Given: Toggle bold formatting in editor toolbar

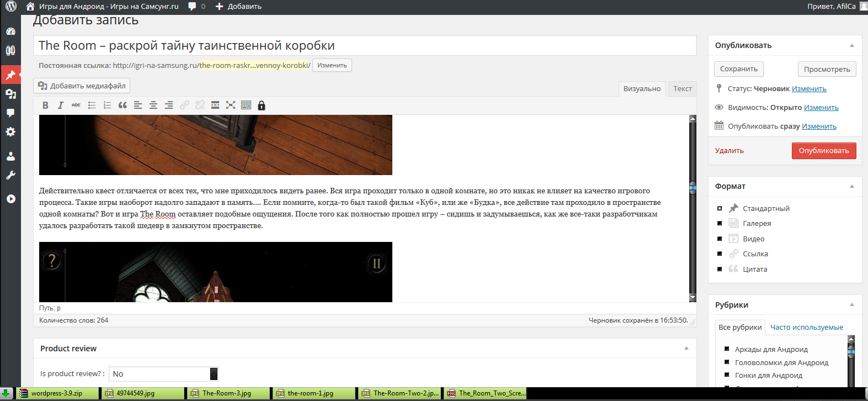Looking at the screenshot, I should click(45, 105).
